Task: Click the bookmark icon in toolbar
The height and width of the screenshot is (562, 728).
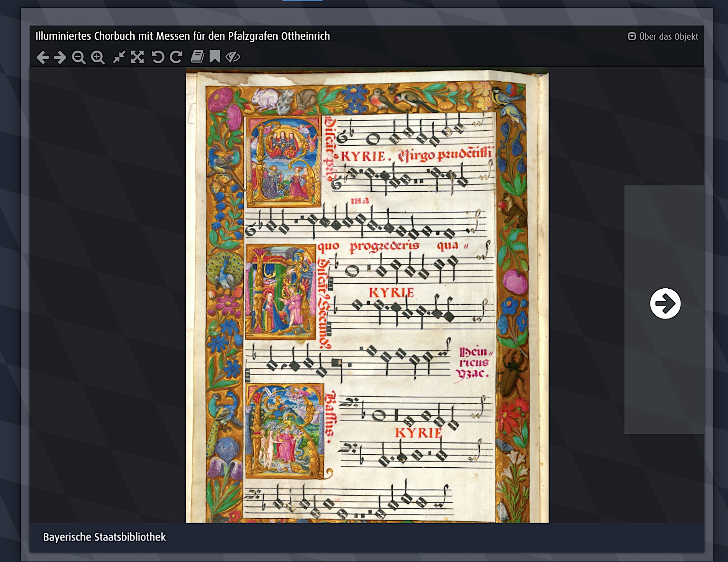Action: pyautogui.click(x=215, y=56)
